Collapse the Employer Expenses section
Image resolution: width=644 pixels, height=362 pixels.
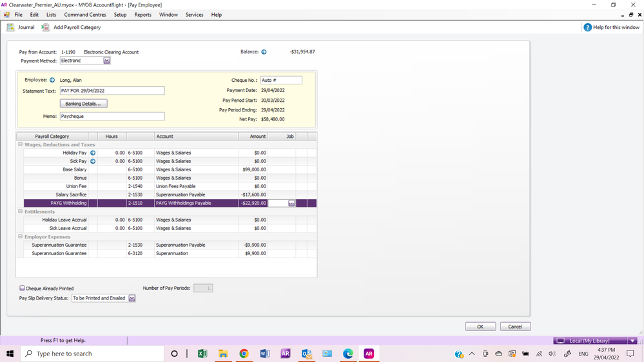(x=20, y=237)
